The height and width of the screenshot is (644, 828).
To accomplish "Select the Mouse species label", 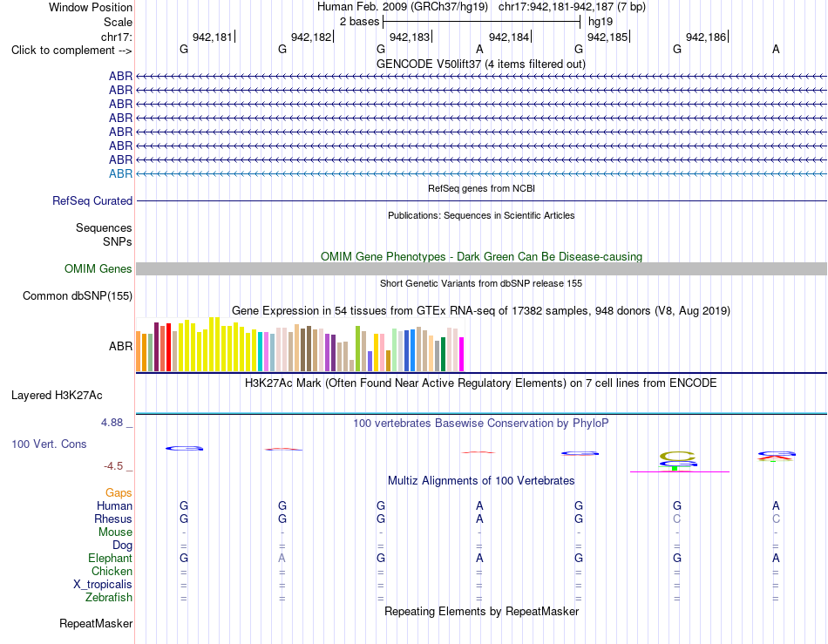I will [x=115, y=532].
